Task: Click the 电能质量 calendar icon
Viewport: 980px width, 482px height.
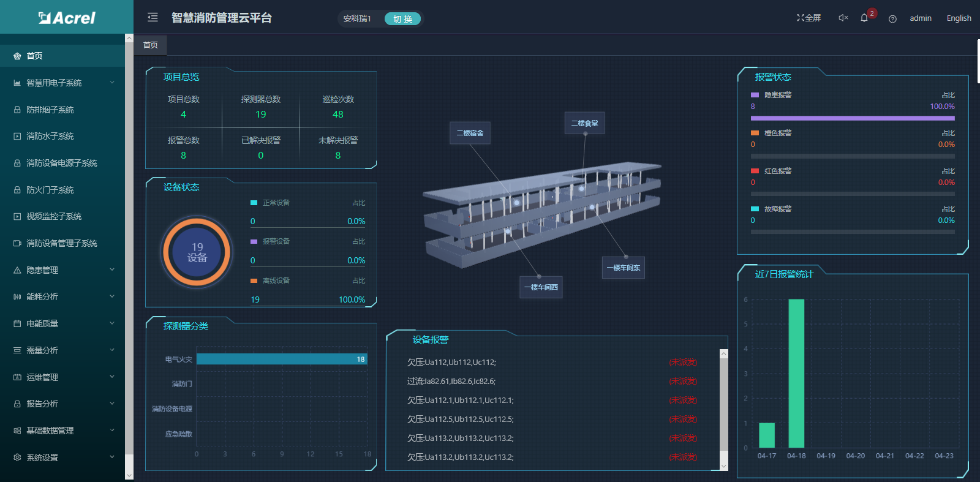Action: 17,323
